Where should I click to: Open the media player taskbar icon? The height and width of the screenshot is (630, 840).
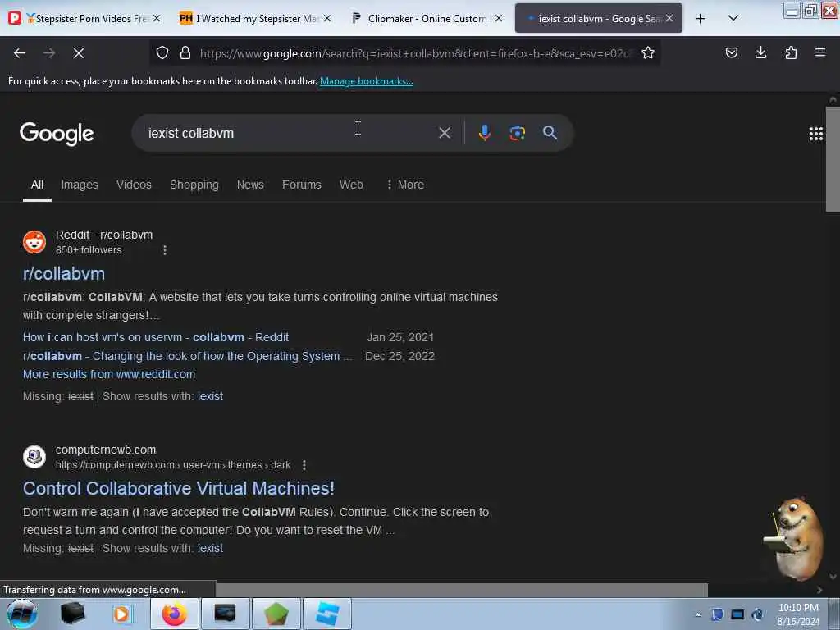[121, 614]
